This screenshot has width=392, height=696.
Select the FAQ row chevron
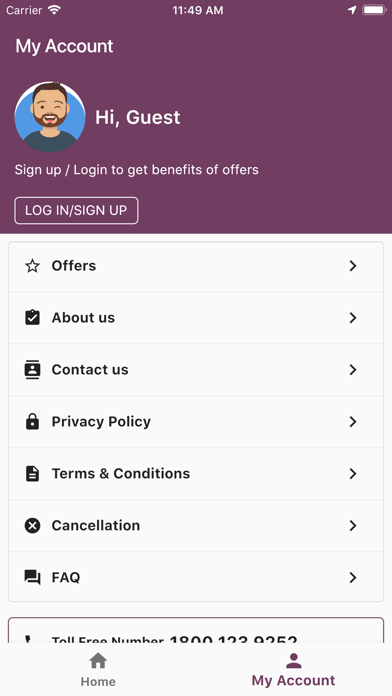pyautogui.click(x=352, y=577)
